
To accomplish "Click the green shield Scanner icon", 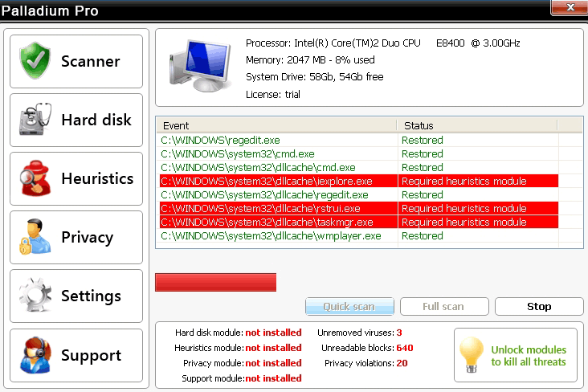I will point(35,61).
